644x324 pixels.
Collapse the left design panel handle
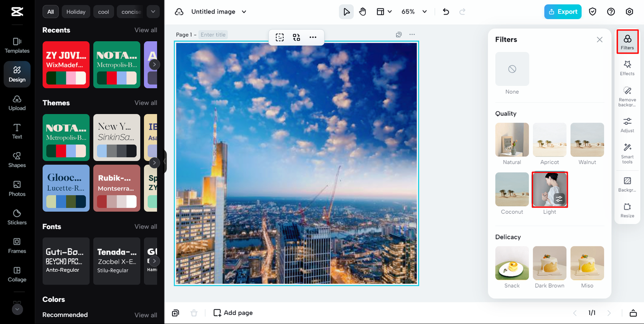165,161
